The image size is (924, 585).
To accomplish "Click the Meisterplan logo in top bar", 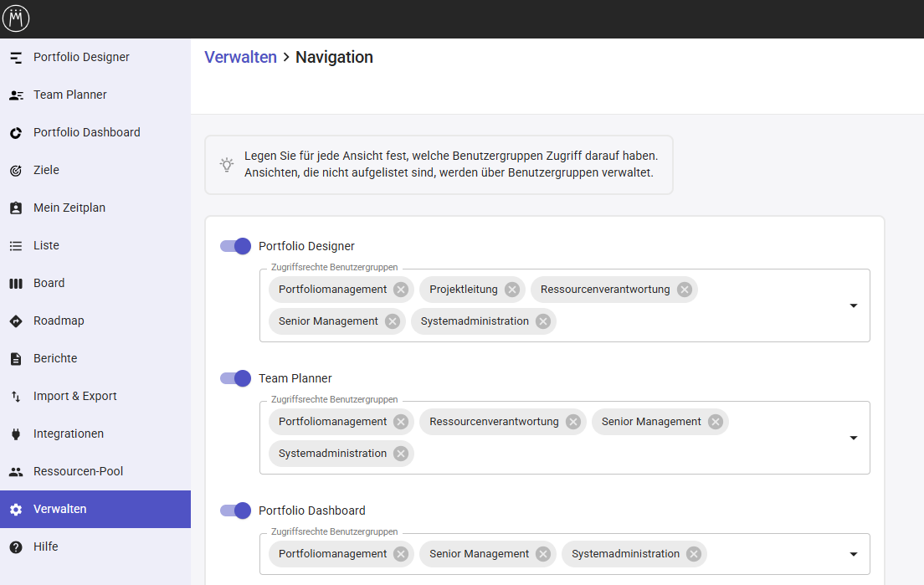I will coord(16,19).
